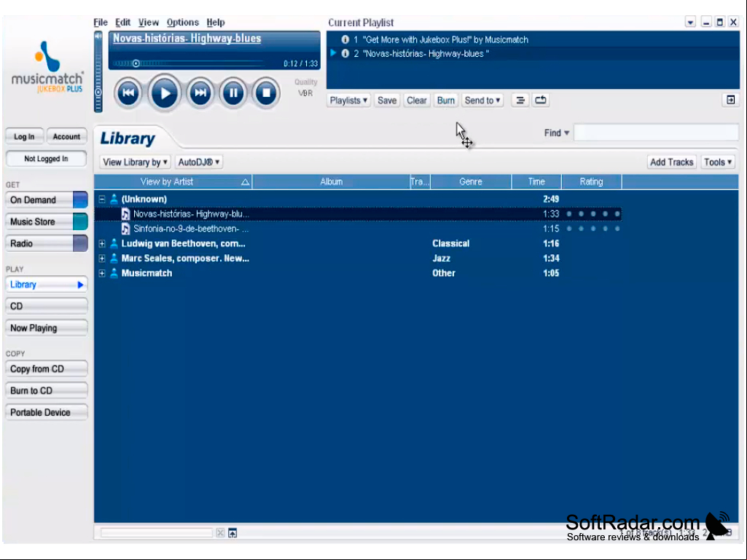747x560 pixels.
Task: Click the Add Tracks button
Action: point(672,162)
